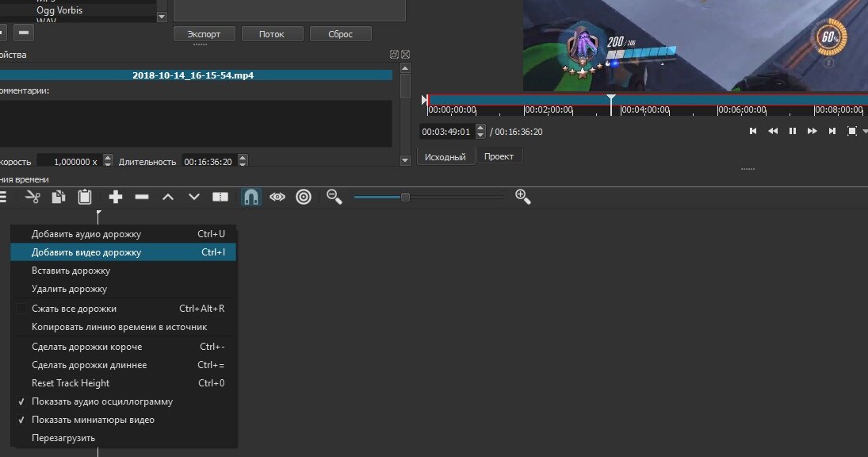Step the player timecode spinner arrows
This screenshot has width=868, height=457.
(x=480, y=131)
